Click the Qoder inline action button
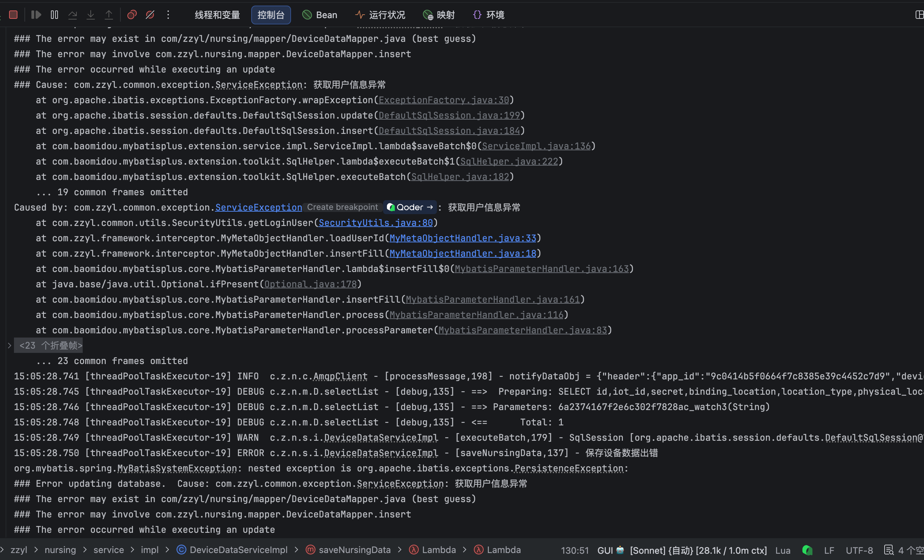The image size is (924, 560). coord(410,207)
